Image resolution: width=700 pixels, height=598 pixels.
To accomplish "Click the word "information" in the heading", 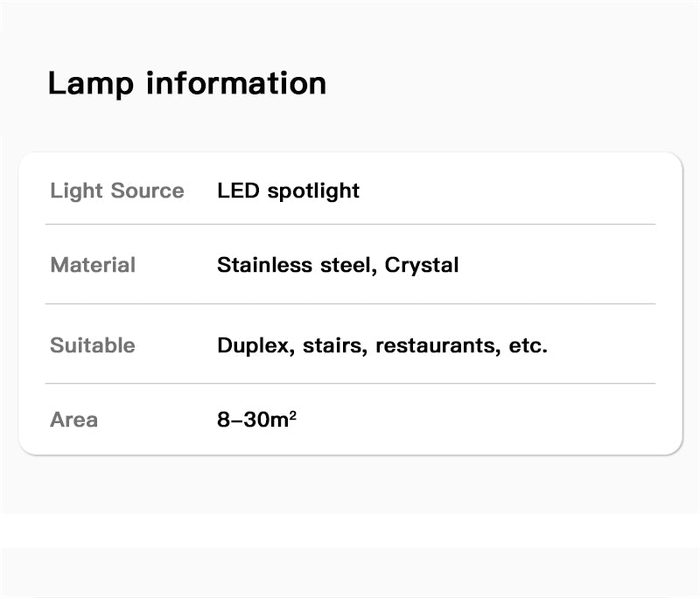I will [x=236, y=84].
